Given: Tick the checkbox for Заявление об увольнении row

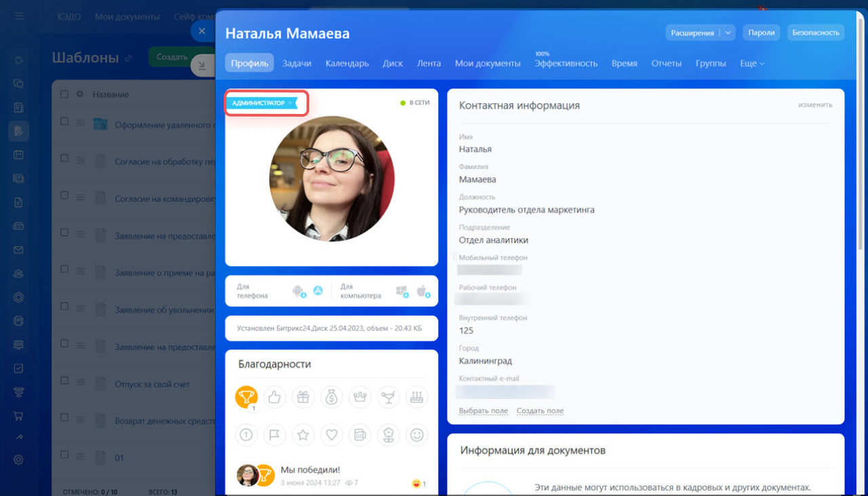Looking at the screenshot, I should [64, 306].
